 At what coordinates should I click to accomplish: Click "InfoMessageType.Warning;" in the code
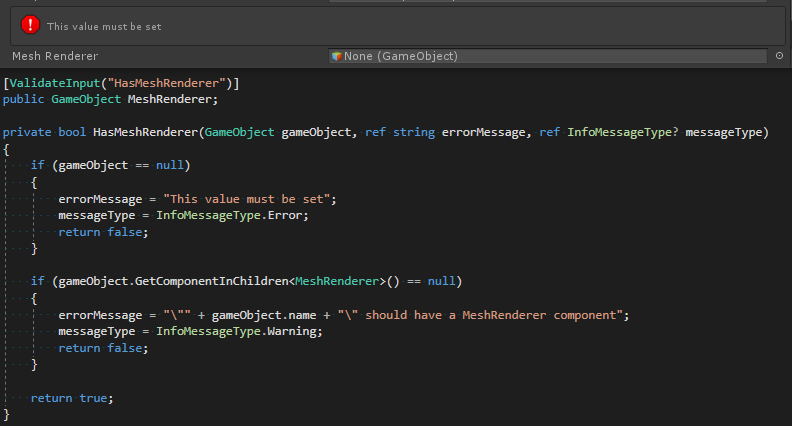click(239, 332)
